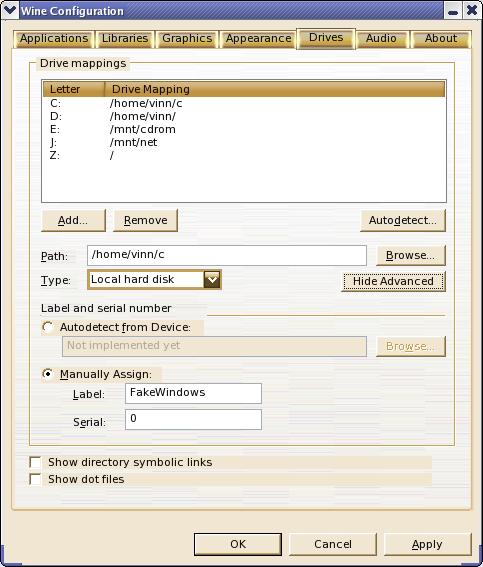Toggle the Show dot files checkbox
The width and height of the screenshot is (483, 567).
35,479
